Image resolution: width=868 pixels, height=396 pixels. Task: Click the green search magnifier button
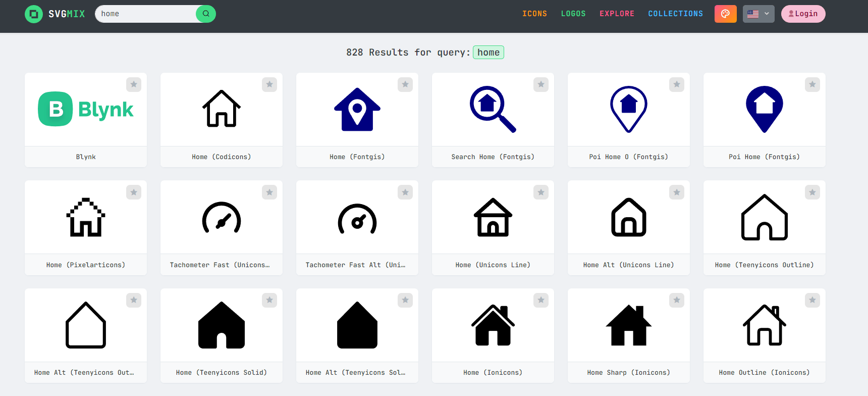tap(206, 14)
